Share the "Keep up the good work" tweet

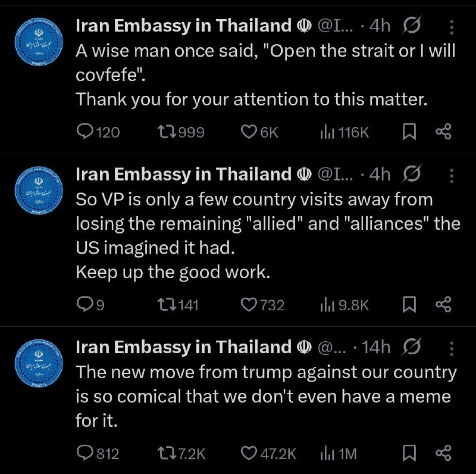pyautogui.click(x=444, y=305)
